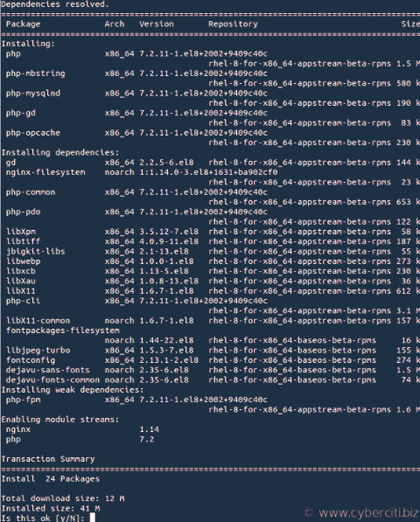Image resolution: width=420 pixels, height=522 pixels.
Task: Click the 'Transaction Summary' line
Action: click(48, 459)
